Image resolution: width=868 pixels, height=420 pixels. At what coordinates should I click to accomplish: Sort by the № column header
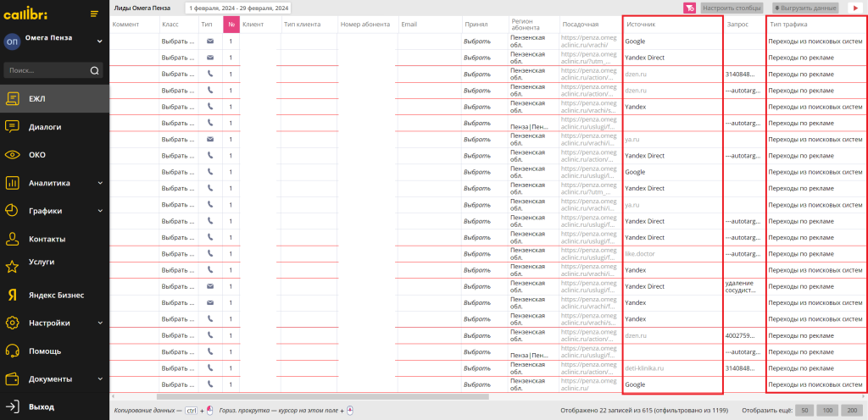pos(231,25)
